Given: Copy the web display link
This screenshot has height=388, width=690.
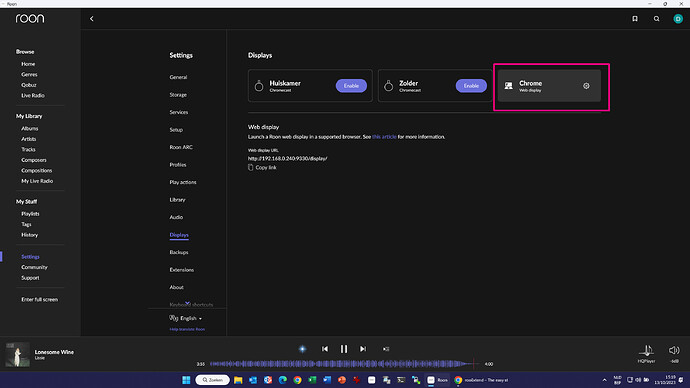Looking at the screenshot, I should point(262,167).
